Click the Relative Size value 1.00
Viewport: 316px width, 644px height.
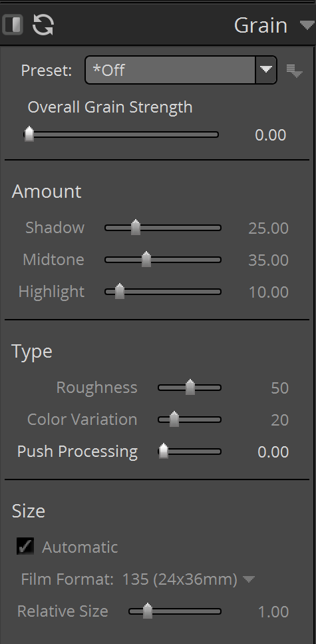tap(273, 612)
